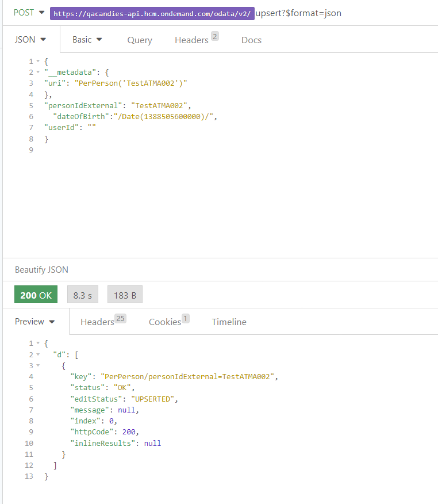Click the 8.3 s response time badge
Viewport: 438px width, 504px height.
(83, 295)
